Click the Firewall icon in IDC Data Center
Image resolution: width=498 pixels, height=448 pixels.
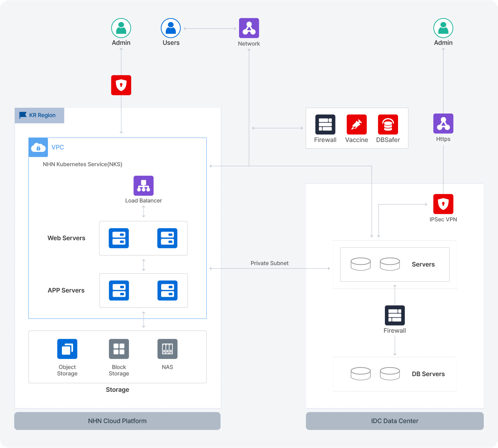coord(395,315)
